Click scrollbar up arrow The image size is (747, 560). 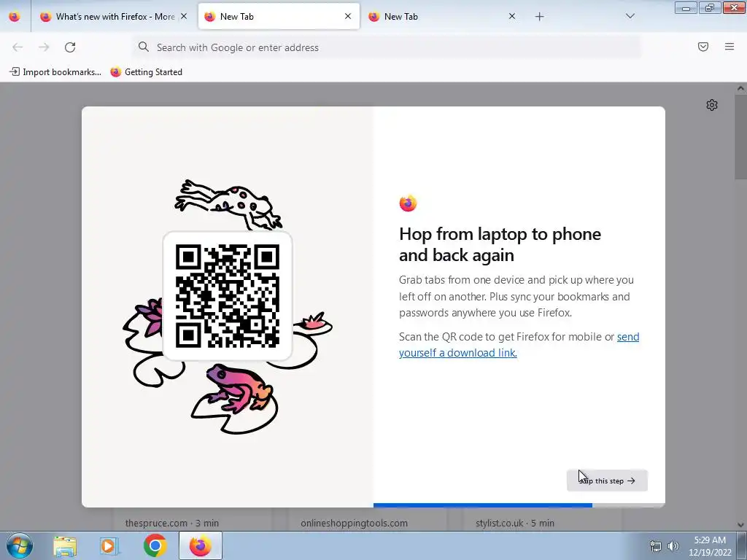[741, 88]
